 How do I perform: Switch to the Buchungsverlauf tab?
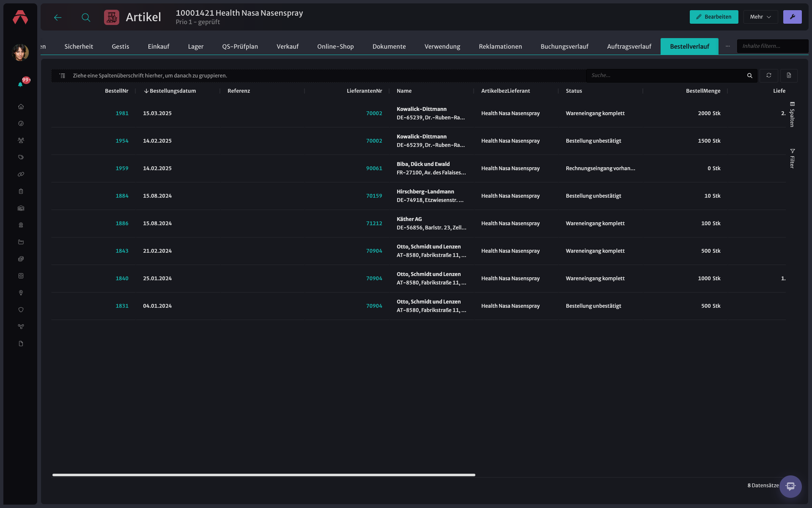pyautogui.click(x=564, y=47)
